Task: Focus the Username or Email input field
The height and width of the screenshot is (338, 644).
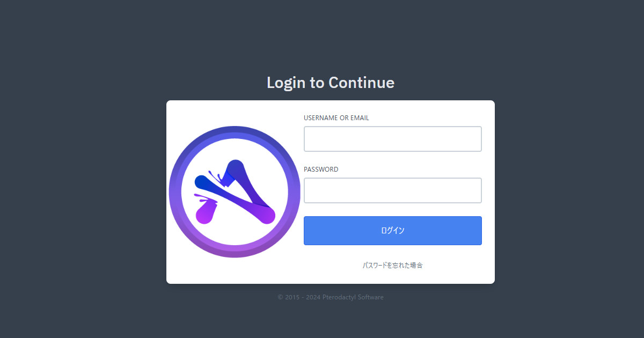Action: (x=393, y=139)
